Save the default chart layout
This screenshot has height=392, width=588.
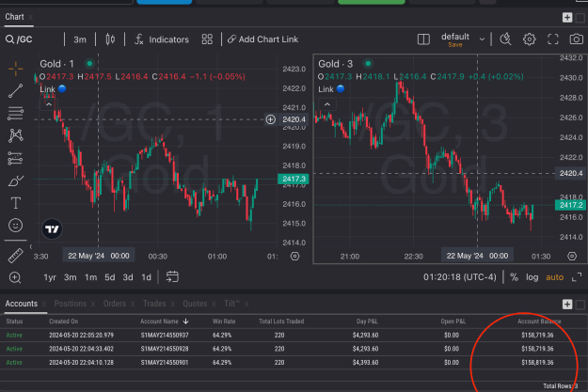[x=454, y=44]
